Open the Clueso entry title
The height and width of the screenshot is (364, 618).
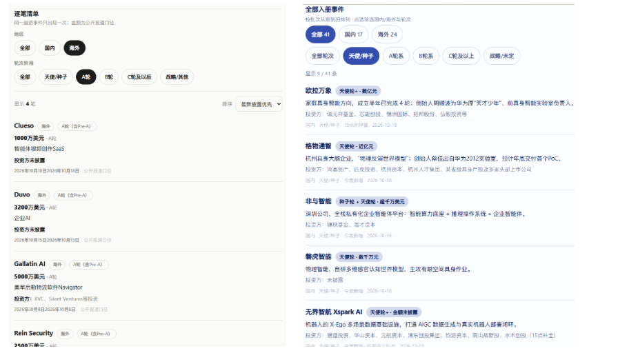click(x=24, y=125)
